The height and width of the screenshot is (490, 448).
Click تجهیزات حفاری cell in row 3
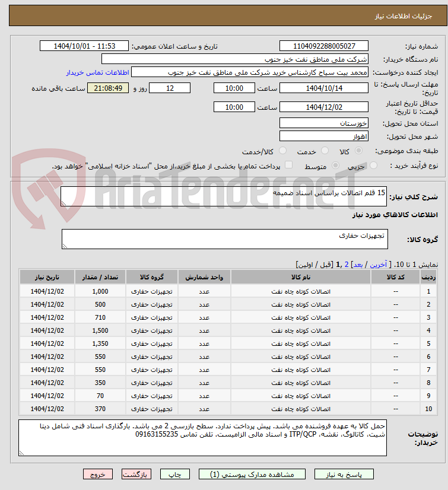(152, 317)
